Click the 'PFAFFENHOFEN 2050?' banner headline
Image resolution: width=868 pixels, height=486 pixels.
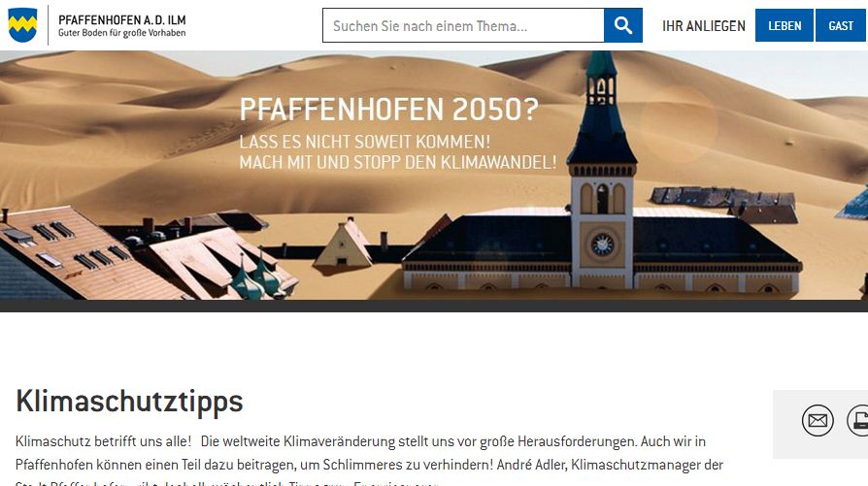[388, 110]
